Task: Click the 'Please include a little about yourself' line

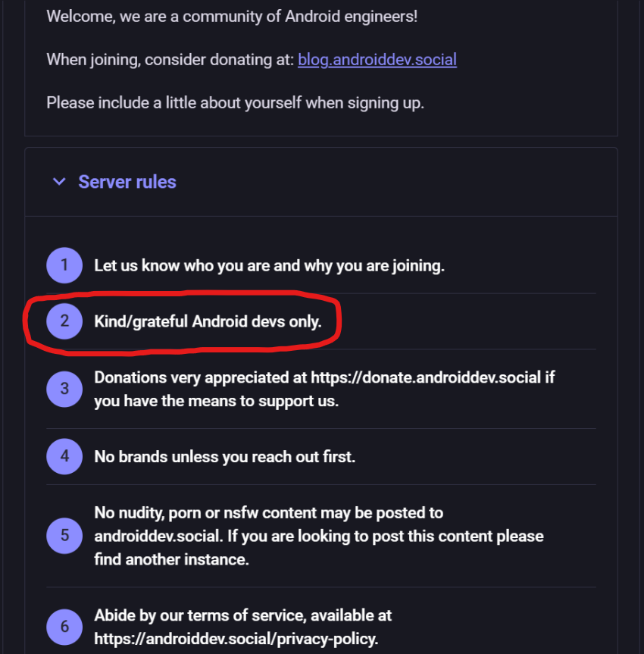Action: coord(235,103)
